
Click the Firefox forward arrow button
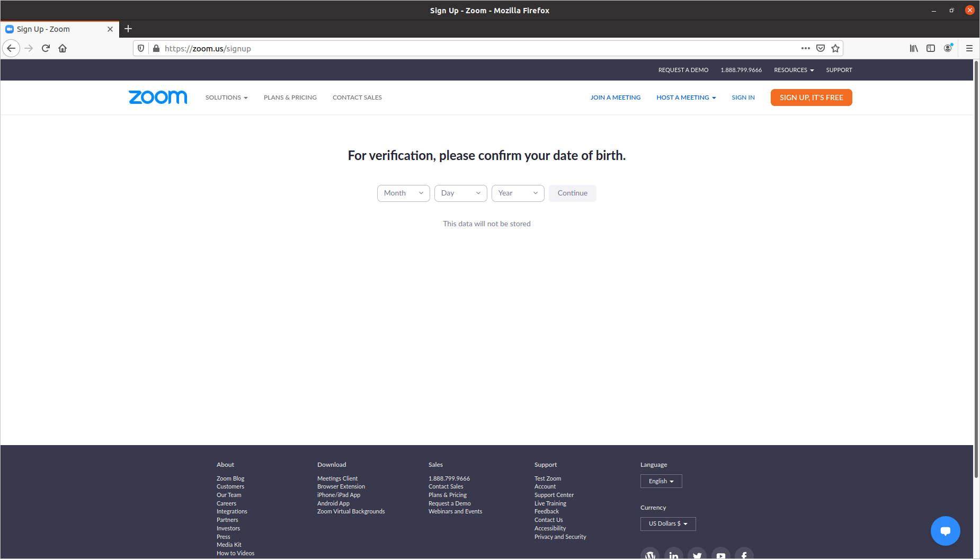click(29, 48)
